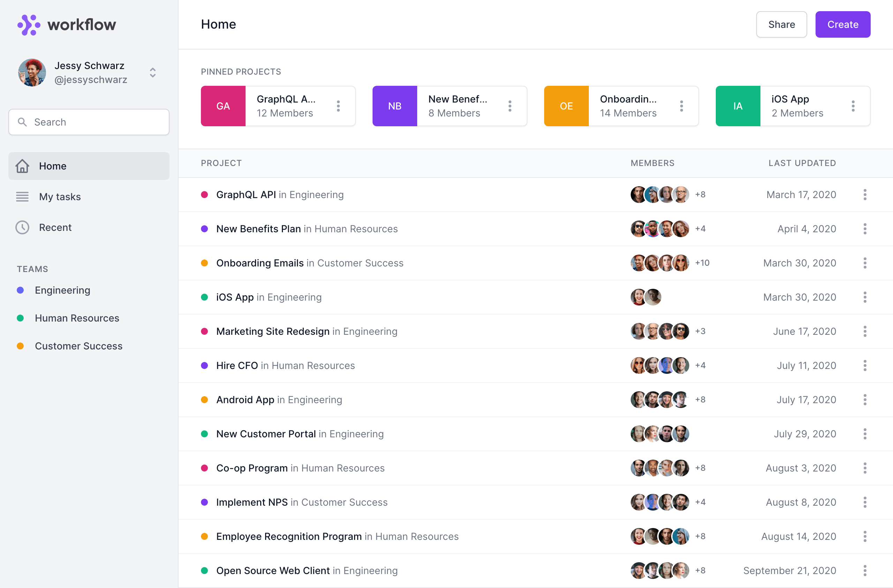Click into the Search input field
893x588 pixels.
tap(98, 122)
